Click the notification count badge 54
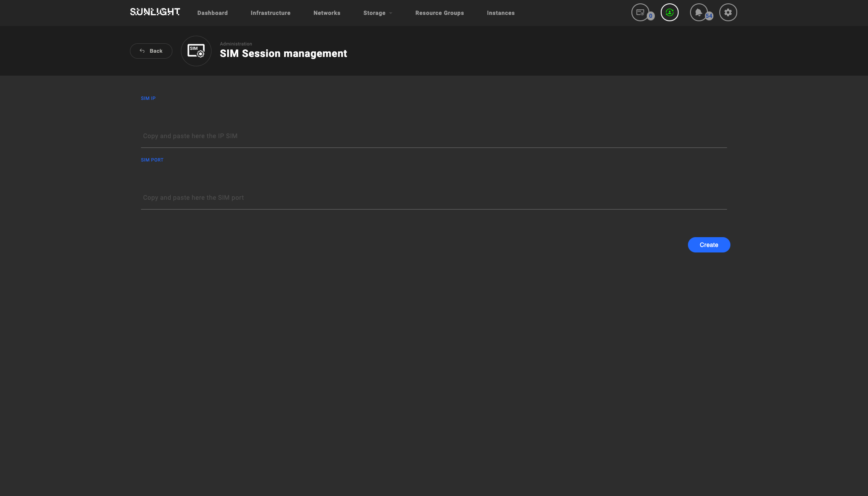This screenshot has width=868, height=496. tap(709, 16)
